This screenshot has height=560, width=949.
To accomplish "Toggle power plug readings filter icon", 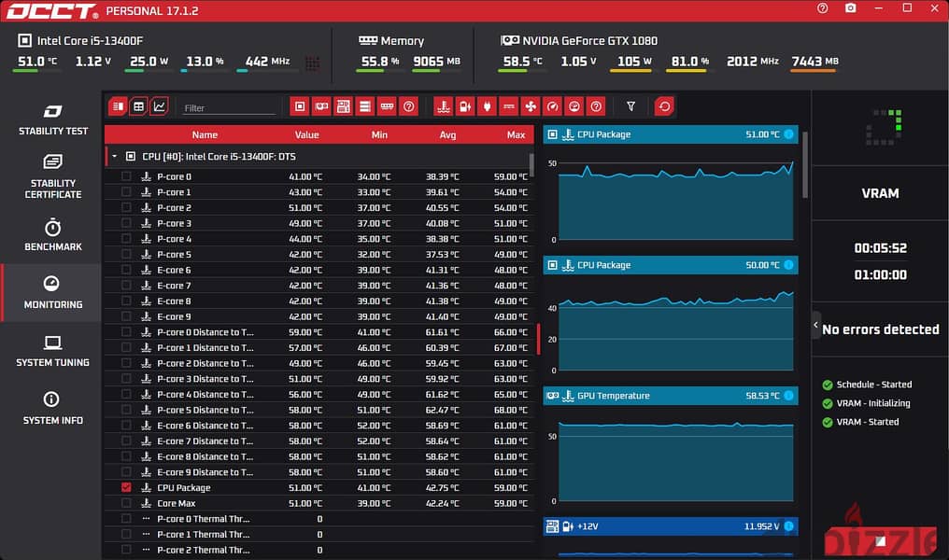I will point(488,106).
